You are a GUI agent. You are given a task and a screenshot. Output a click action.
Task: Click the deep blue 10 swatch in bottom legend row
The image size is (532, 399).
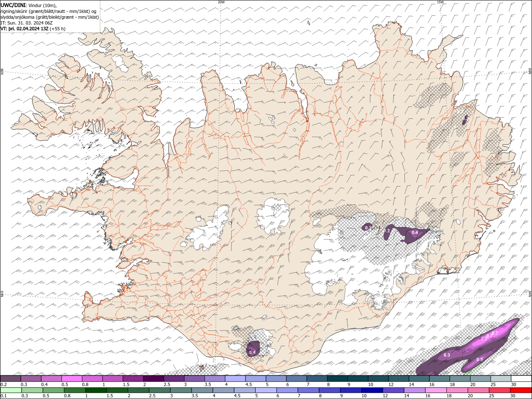(372, 390)
